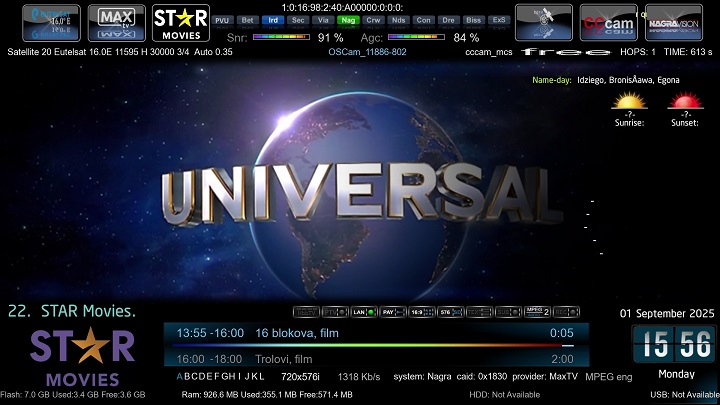Screen dimensions: 720x405
Task: Click the Dre crypt indicator
Action: [x=449, y=20]
